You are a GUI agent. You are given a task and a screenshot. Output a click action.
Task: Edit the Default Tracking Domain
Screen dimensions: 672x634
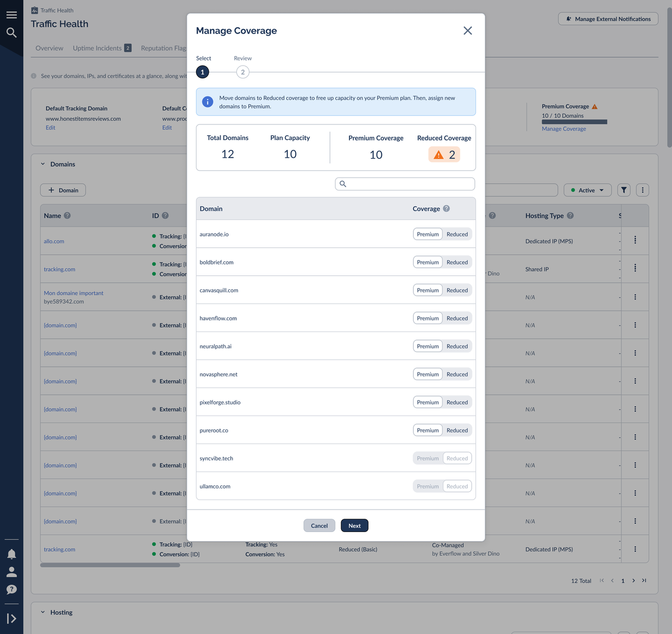[x=50, y=128]
